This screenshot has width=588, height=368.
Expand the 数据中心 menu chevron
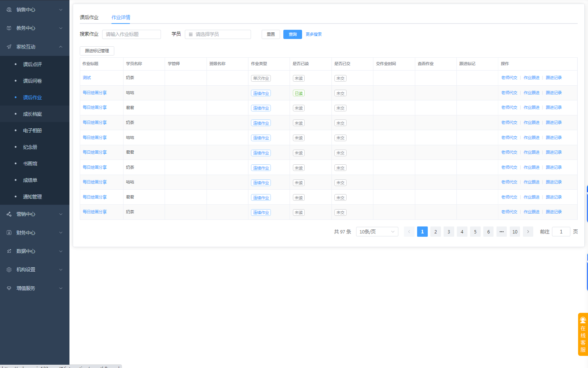(x=61, y=251)
